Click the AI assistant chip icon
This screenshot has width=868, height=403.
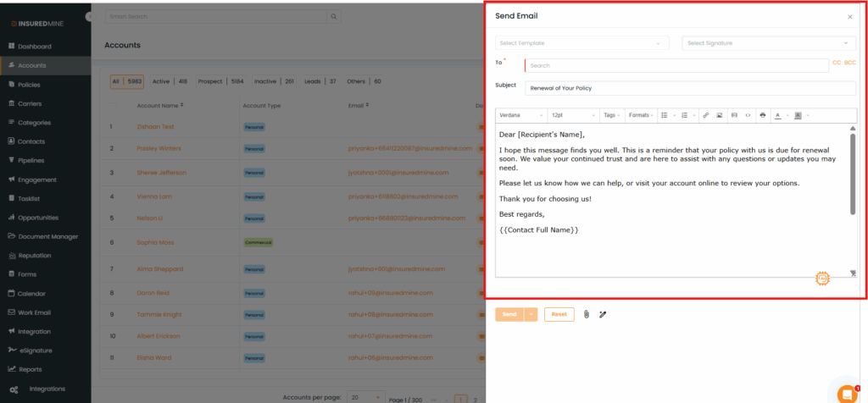[x=821, y=278]
